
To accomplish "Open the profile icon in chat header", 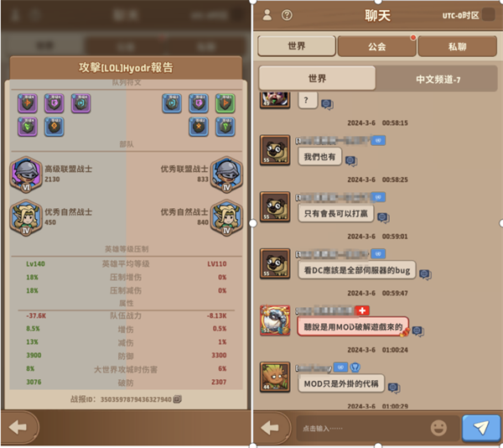I will point(267,15).
